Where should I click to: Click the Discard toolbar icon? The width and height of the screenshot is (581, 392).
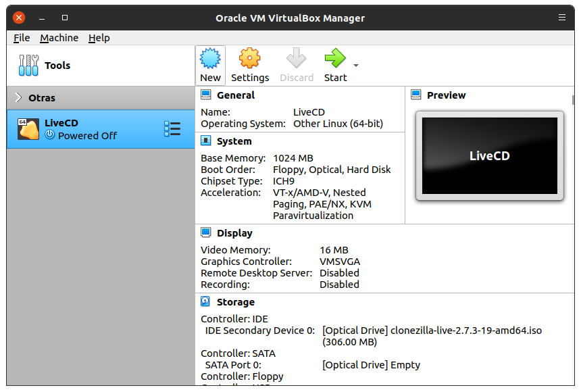(x=297, y=59)
